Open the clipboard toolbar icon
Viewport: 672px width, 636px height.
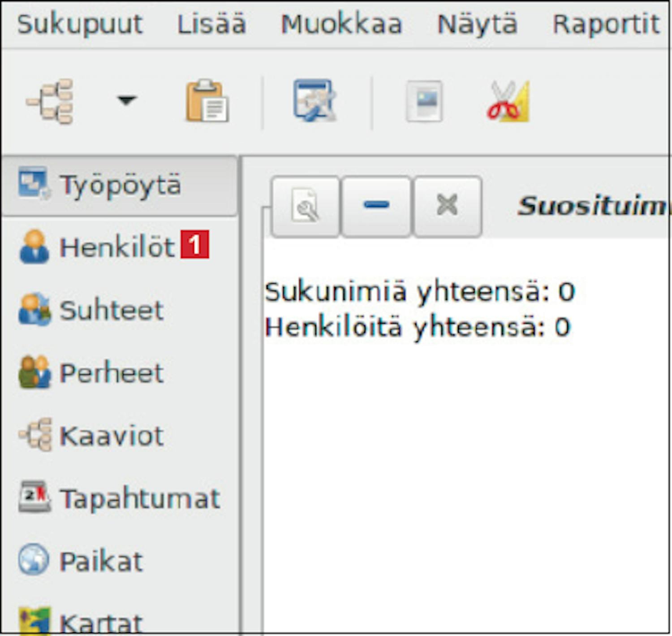[x=207, y=100]
